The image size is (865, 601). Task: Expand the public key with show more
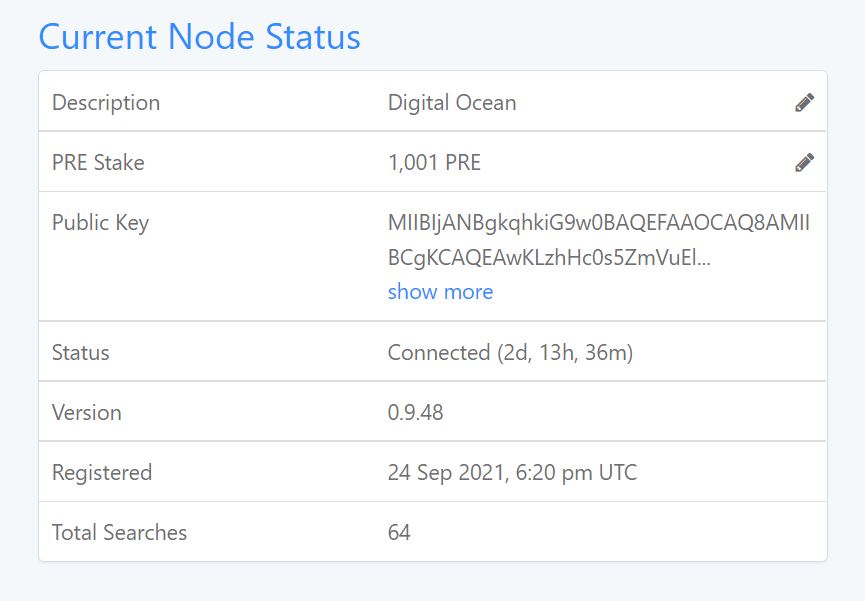tap(440, 291)
